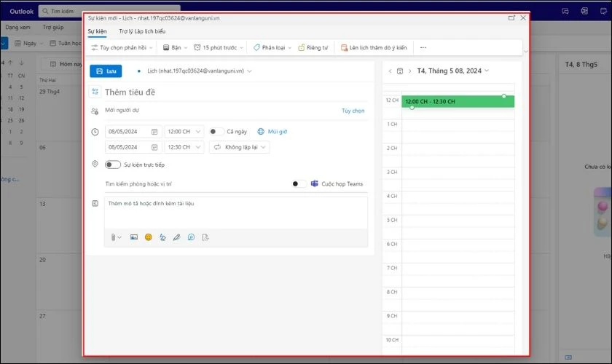Viewport: 612px width, 364px height.
Task: Click the location pin icon
Action: [x=95, y=164]
